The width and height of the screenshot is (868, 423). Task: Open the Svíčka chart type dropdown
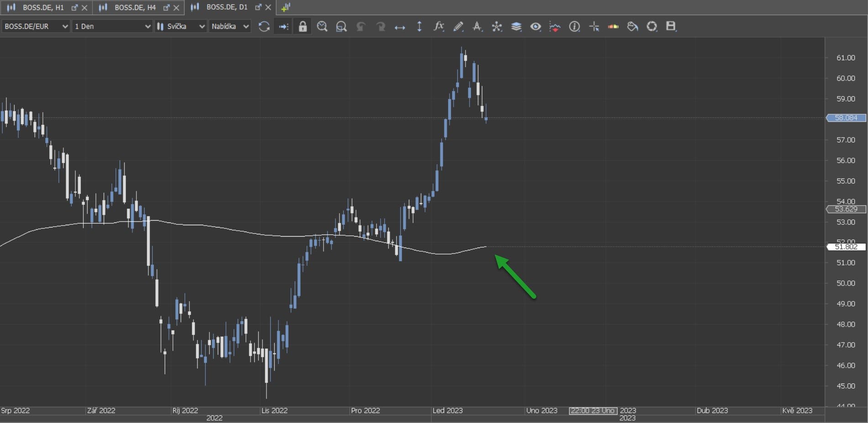pos(181,26)
